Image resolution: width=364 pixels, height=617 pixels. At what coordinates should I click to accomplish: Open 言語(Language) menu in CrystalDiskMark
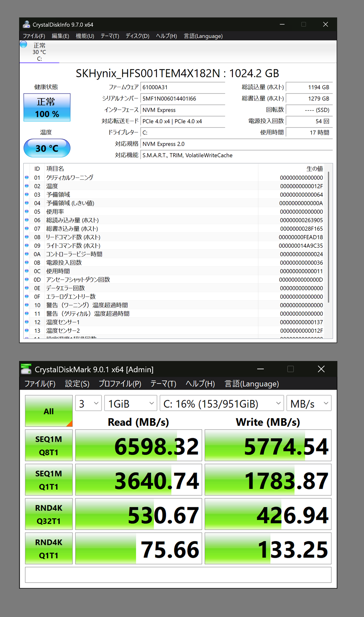[x=252, y=384]
